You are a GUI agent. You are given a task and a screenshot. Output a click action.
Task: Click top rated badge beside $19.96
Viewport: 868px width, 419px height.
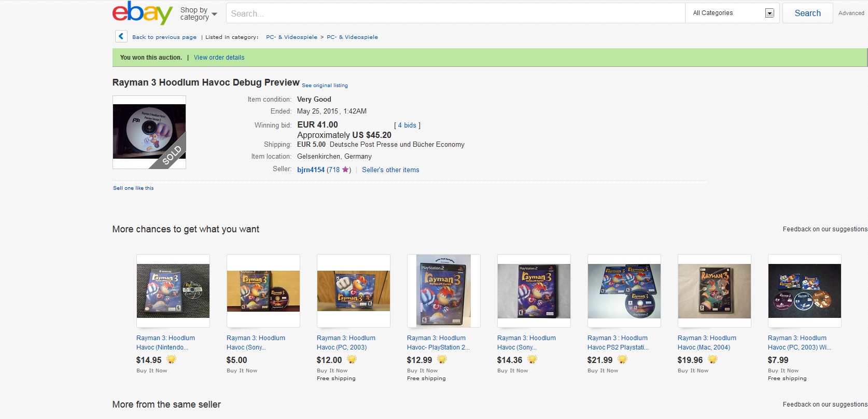click(x=712, y=359)
